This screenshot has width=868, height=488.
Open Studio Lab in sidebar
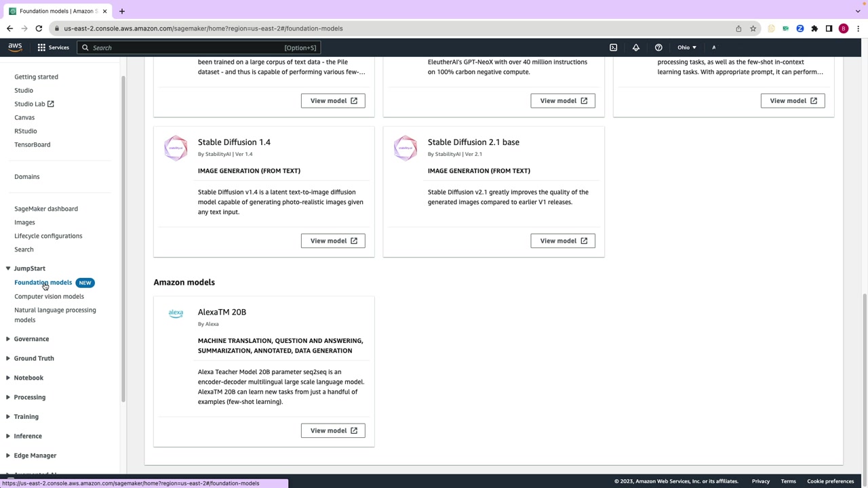[34, 104]
